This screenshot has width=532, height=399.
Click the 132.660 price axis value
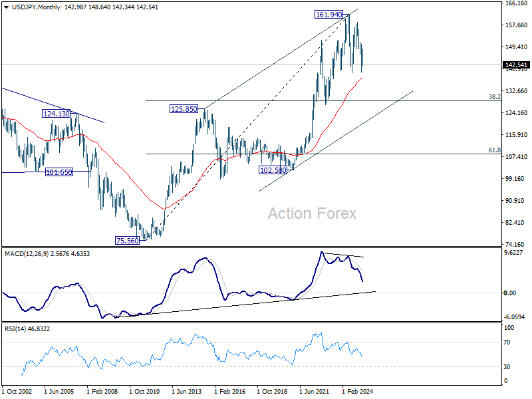point(516,91)
